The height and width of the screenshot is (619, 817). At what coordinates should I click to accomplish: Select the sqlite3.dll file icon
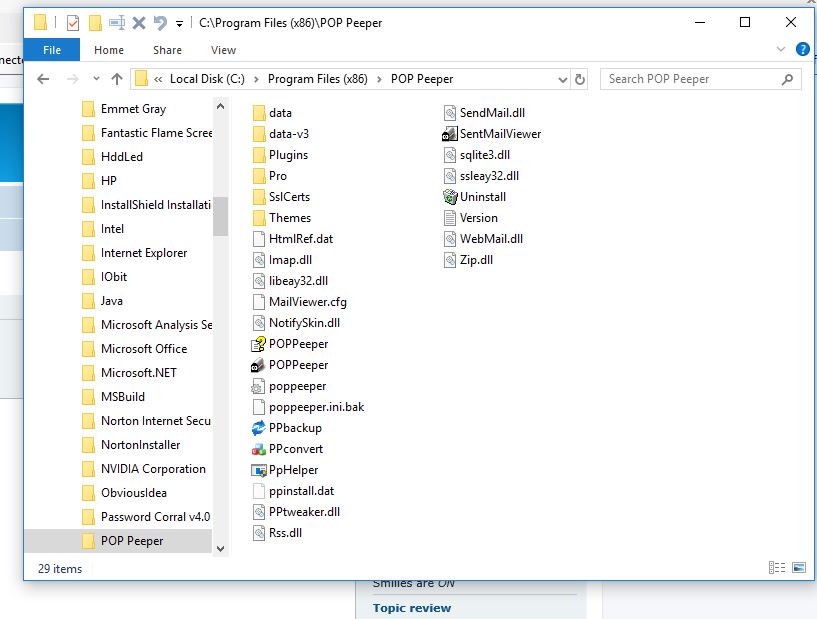(x=450, y=155)
